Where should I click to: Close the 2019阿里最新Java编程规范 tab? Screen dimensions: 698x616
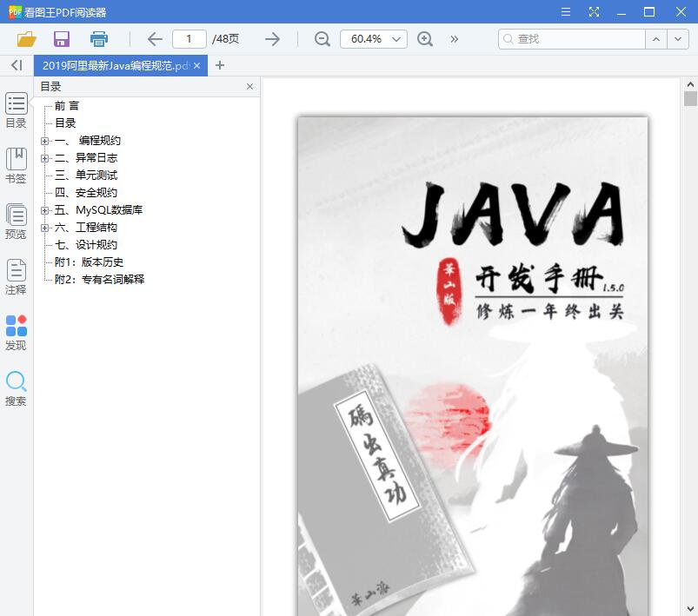197,65
